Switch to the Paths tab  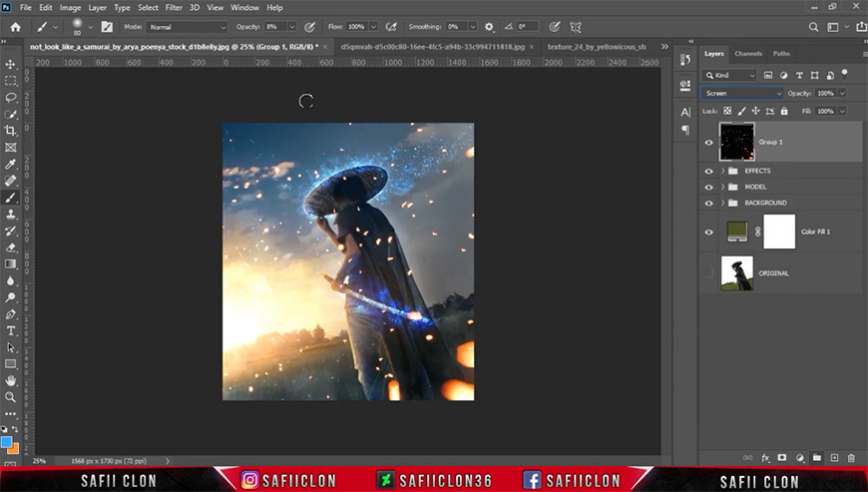pyautogui.click(x=781, y=54)
